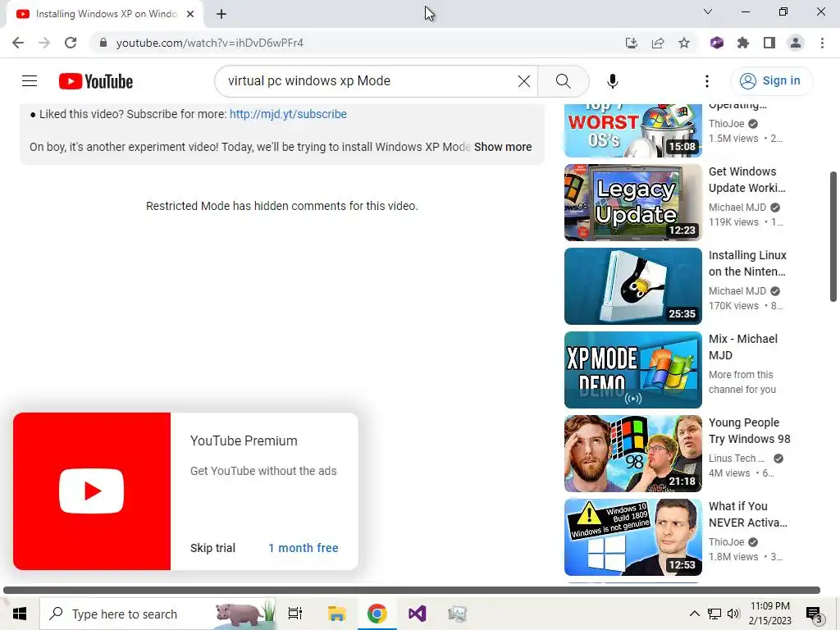Open Young People Try Windows 98 title
Screen dimensions: 840x630
[750, 430]
